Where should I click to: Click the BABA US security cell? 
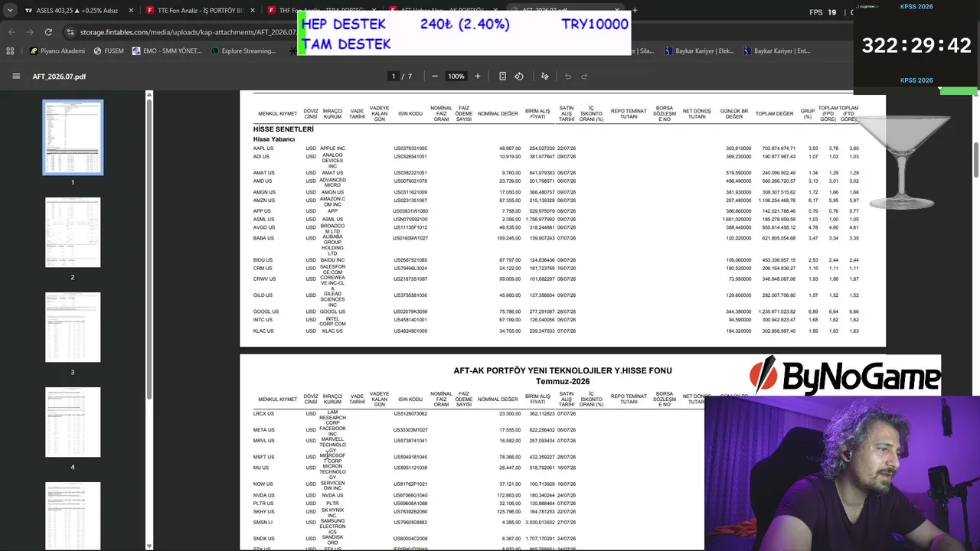pyautogui.click(x=263, y=238)
